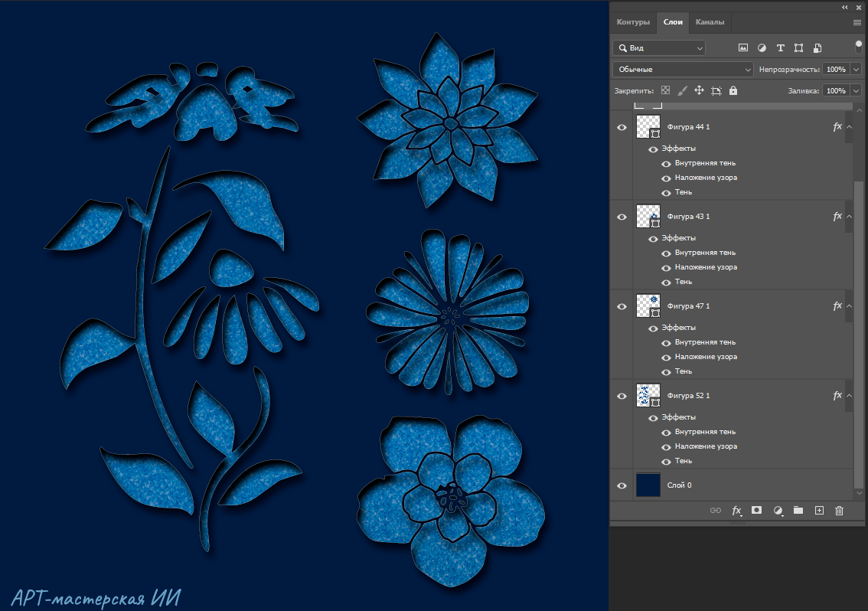Click fx icon on Фигура 47 1
The height and width of the screenshot is (611, 868).
837,305
